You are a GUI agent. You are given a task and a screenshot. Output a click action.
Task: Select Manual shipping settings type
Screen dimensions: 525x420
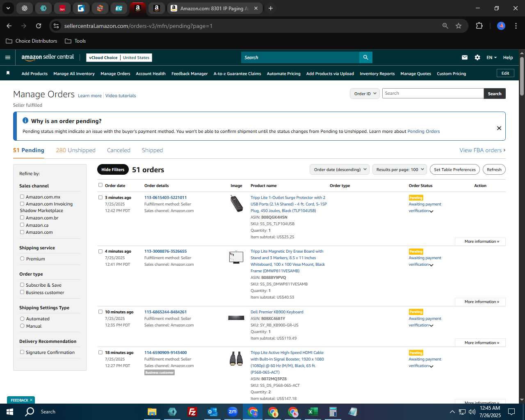[x=22, y=326]
